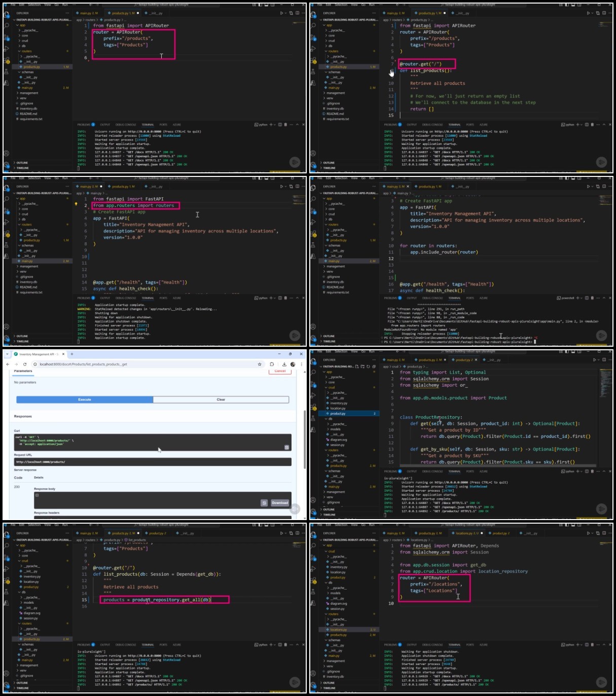Copy response body with its clipboard icon

click(264, 503)
